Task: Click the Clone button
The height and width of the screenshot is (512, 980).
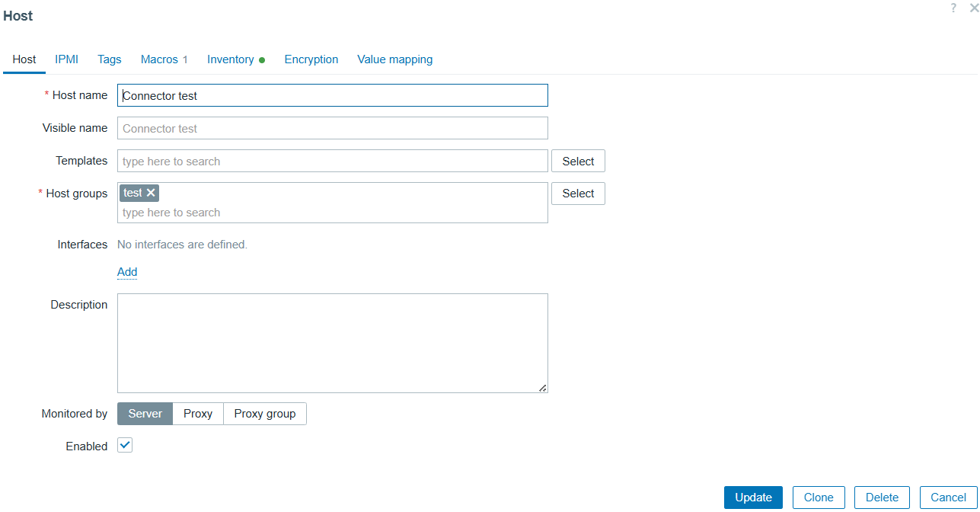Action: (819, 498)
